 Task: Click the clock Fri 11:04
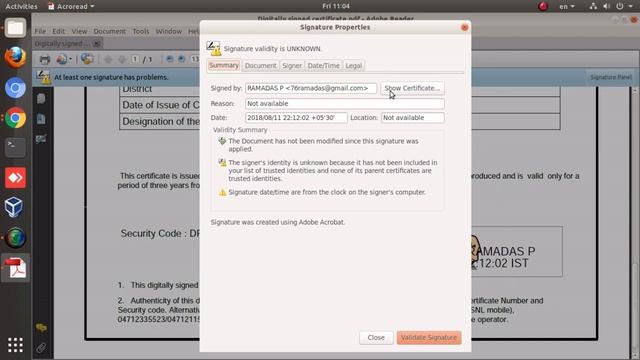pos(336,6)
